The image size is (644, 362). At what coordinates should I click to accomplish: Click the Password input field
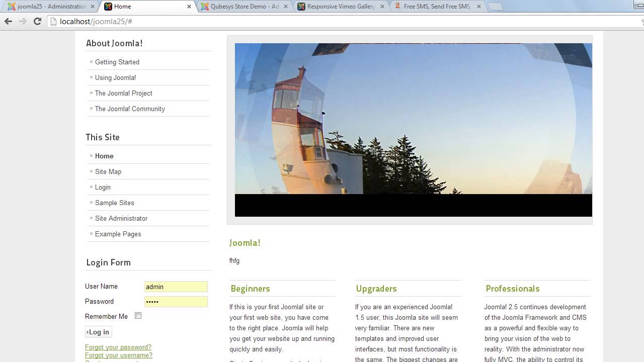pyautogui.click(x=176, y=302)
